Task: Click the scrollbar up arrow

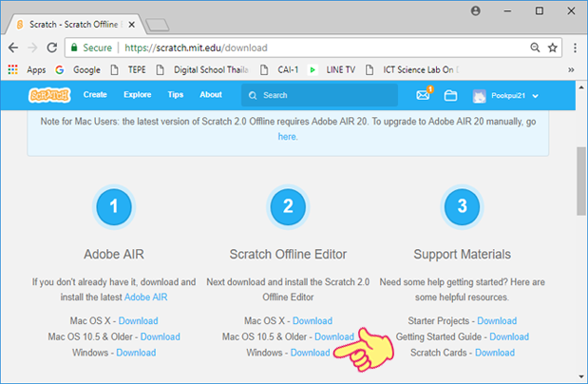Action: point(580,87)
